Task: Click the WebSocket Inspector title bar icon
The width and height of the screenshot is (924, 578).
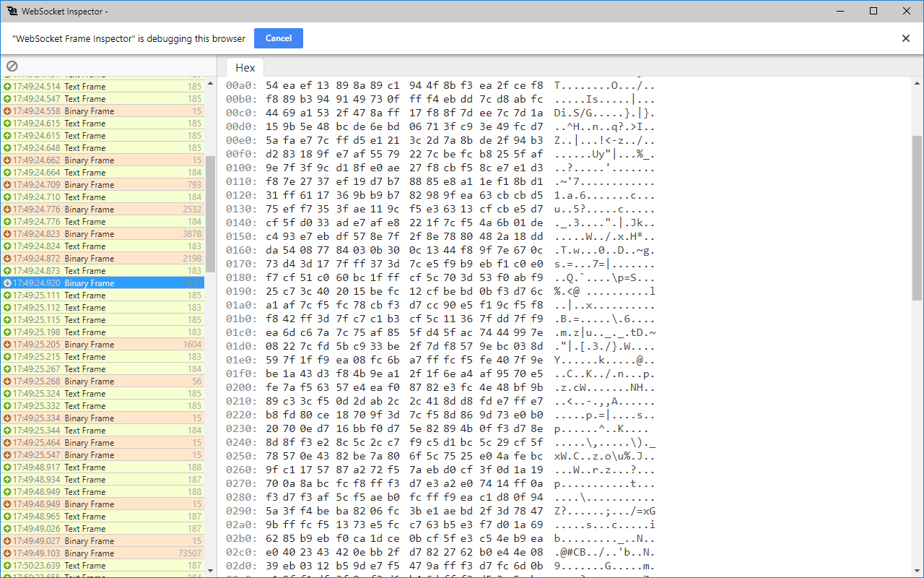Action: (12, 11)
